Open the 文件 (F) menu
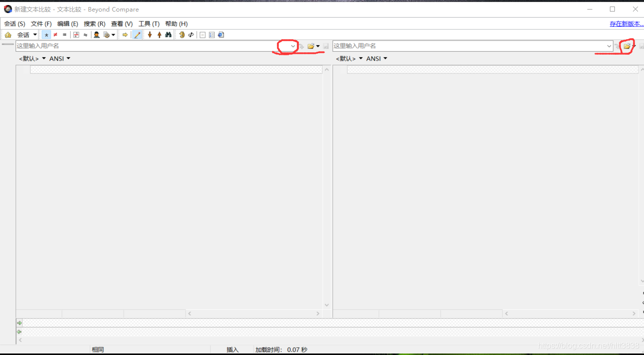 coord(41,24)
